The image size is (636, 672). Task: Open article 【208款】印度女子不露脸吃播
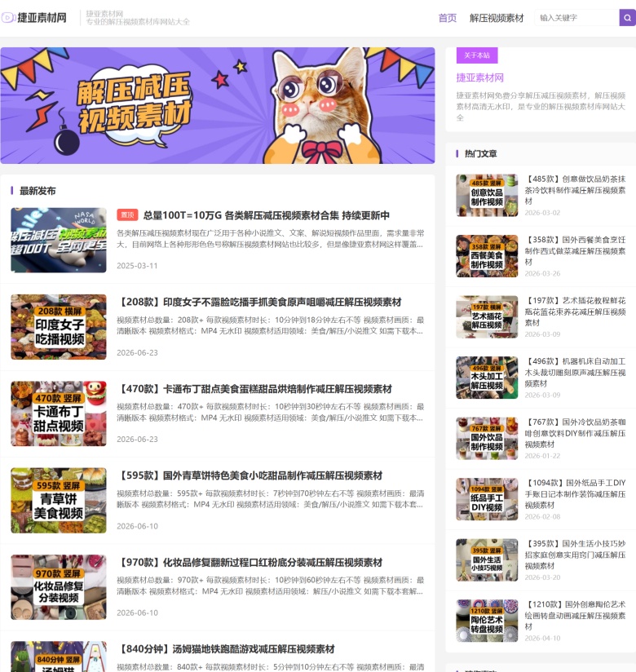point(259,302)
